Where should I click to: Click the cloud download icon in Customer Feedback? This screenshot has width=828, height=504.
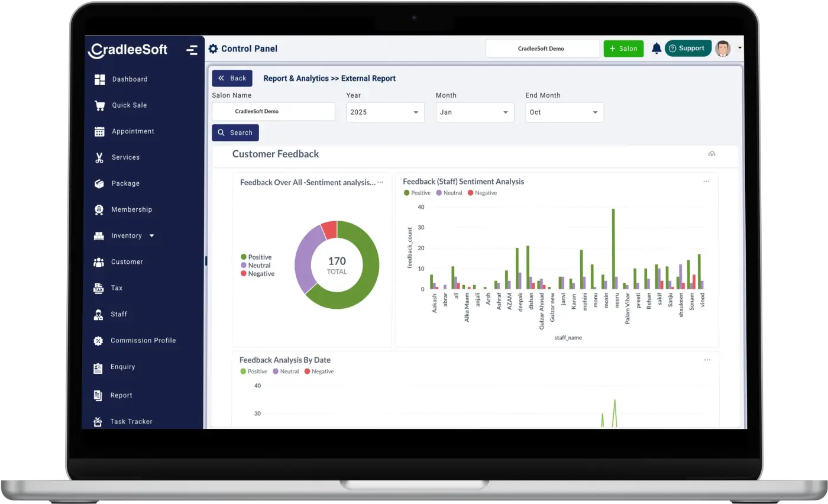tap(711, 154)
